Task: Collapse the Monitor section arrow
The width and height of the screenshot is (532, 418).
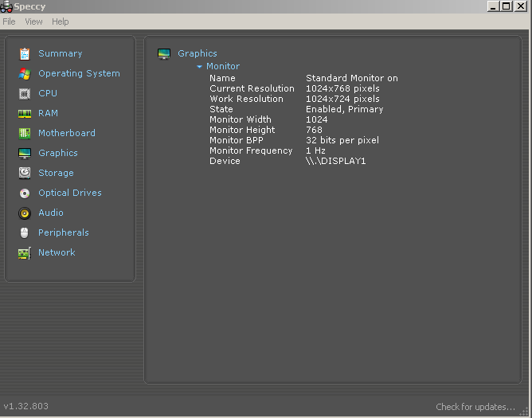Action: coord(199,67)
